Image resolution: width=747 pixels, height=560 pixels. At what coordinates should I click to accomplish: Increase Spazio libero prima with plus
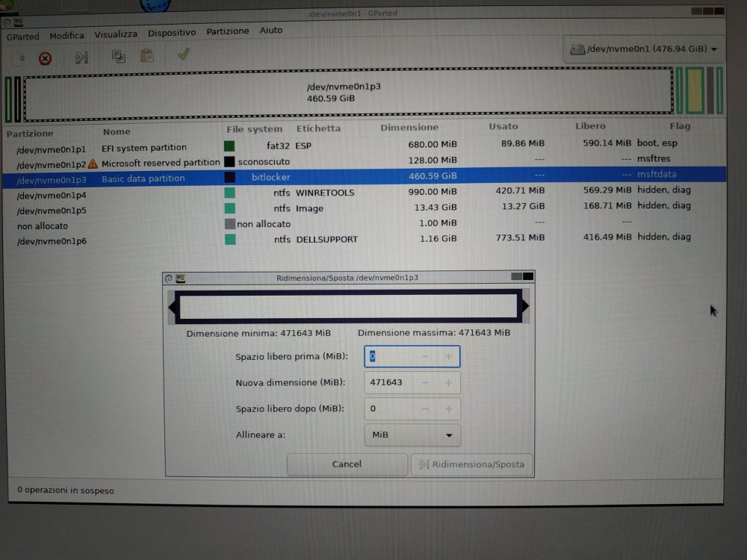pos(448,356)
